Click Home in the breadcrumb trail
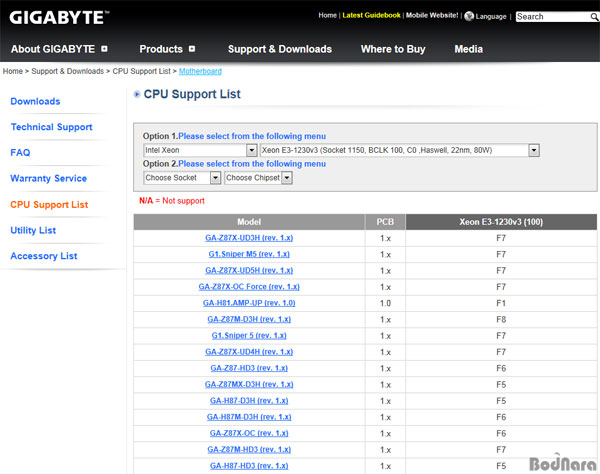Viewport: 600px width, 474px height. coord(13,71)
